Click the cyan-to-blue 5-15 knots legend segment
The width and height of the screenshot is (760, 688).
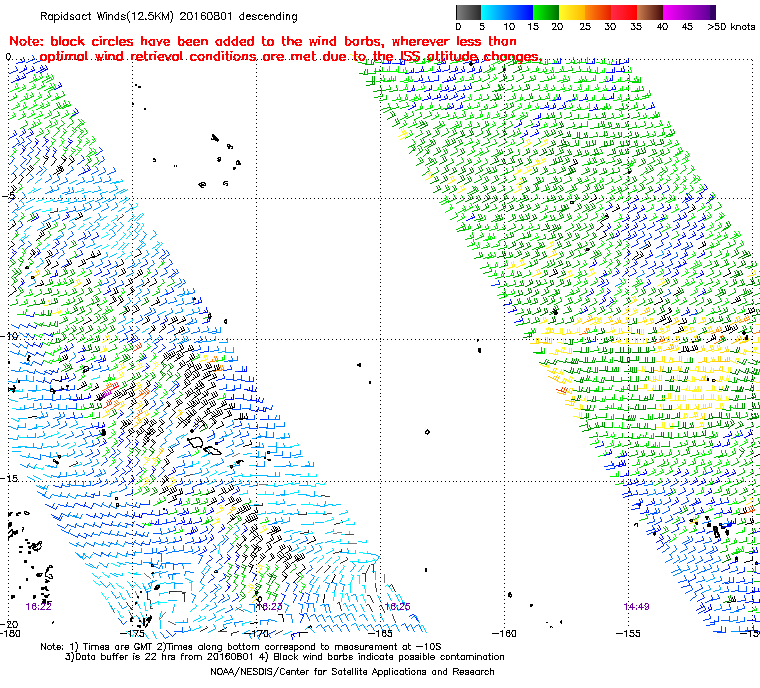pyautogui.click(x=507, y=12)
